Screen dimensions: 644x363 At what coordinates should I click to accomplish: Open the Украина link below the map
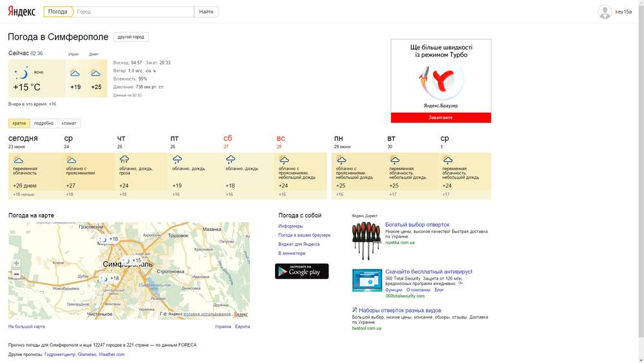coord(223,326)
